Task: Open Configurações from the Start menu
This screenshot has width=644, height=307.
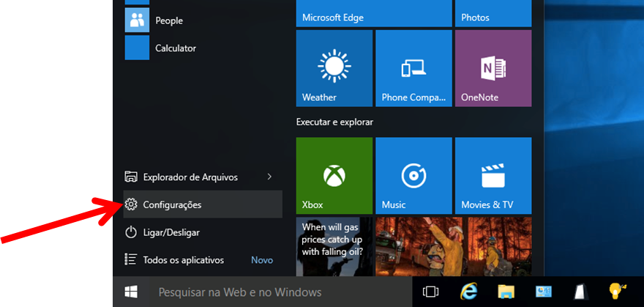Action: click(x=203, y=204)
